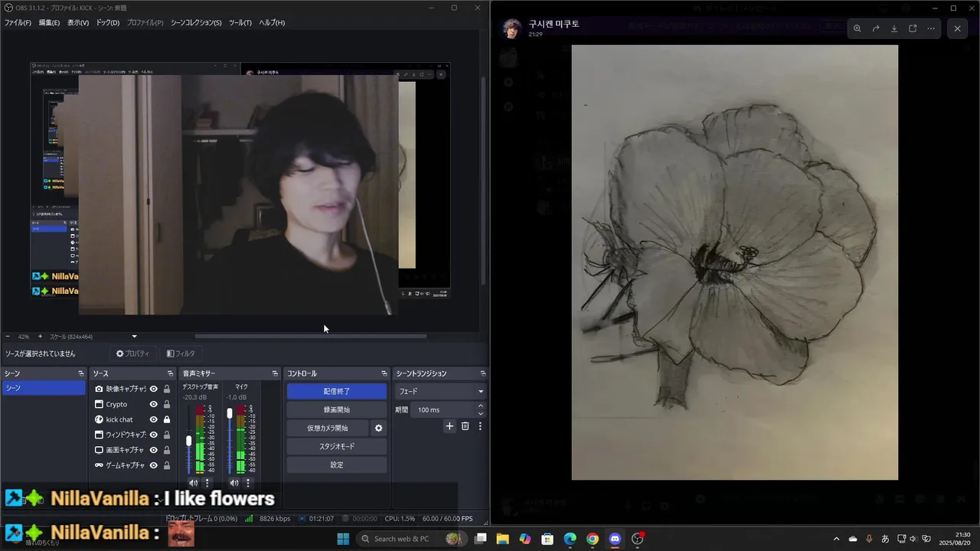
Task: Open the ヘルプ(H) menu
Action: point(272,23)
